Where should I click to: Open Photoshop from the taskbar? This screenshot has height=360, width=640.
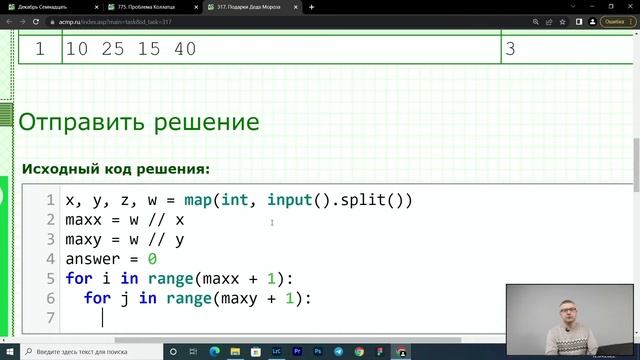[318, 351]
